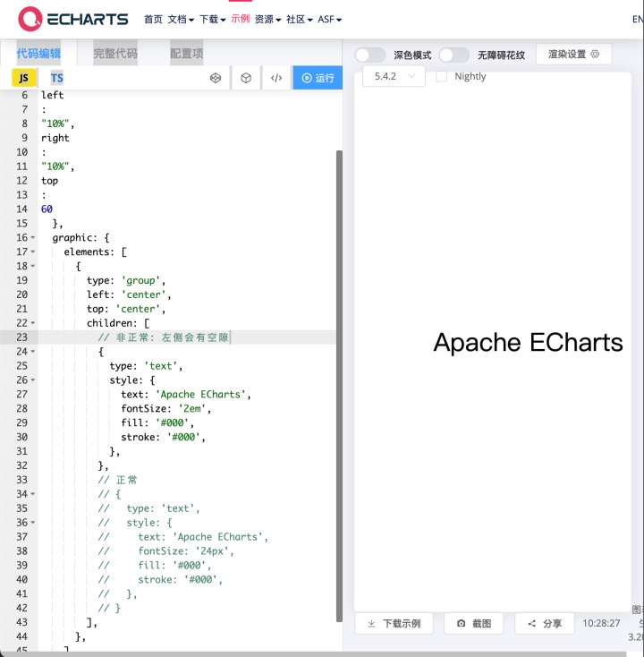Click the code editor vertical scrollbar
Screen dimensions: 644x657
(x=339, y=386)
